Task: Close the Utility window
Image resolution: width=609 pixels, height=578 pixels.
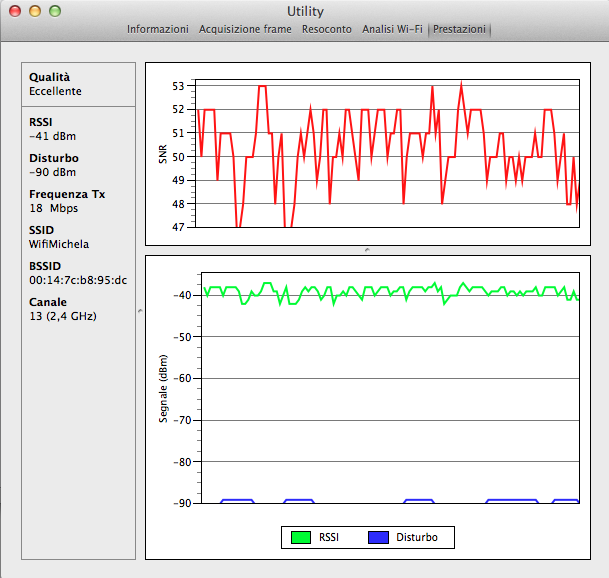Action: click(15, 11)
